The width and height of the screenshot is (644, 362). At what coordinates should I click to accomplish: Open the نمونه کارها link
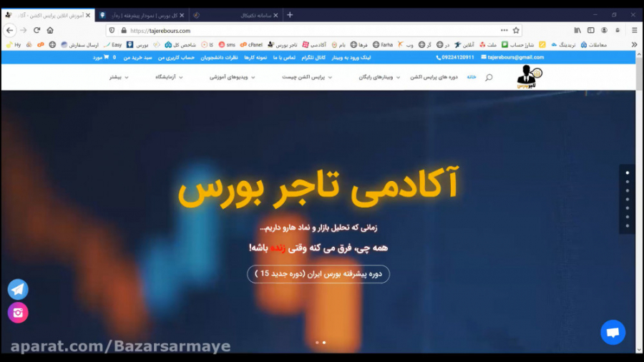click(255, 57)
